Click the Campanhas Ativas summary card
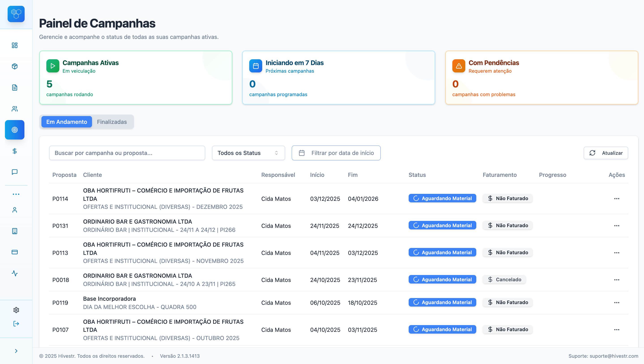 click(136, 78)
